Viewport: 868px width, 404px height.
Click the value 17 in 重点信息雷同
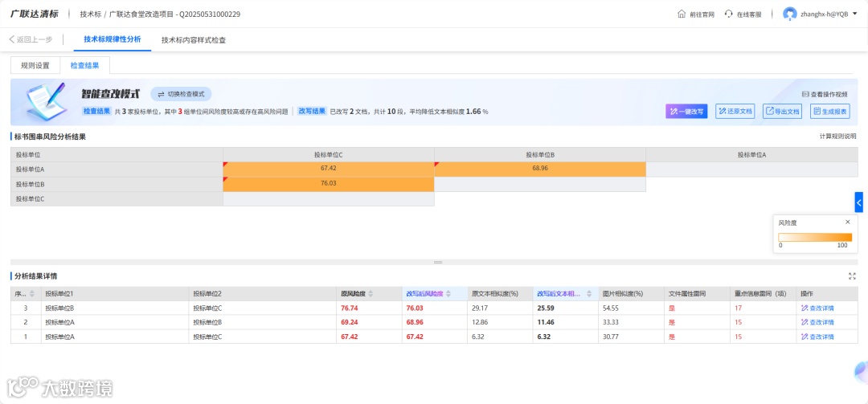[738, 308]
